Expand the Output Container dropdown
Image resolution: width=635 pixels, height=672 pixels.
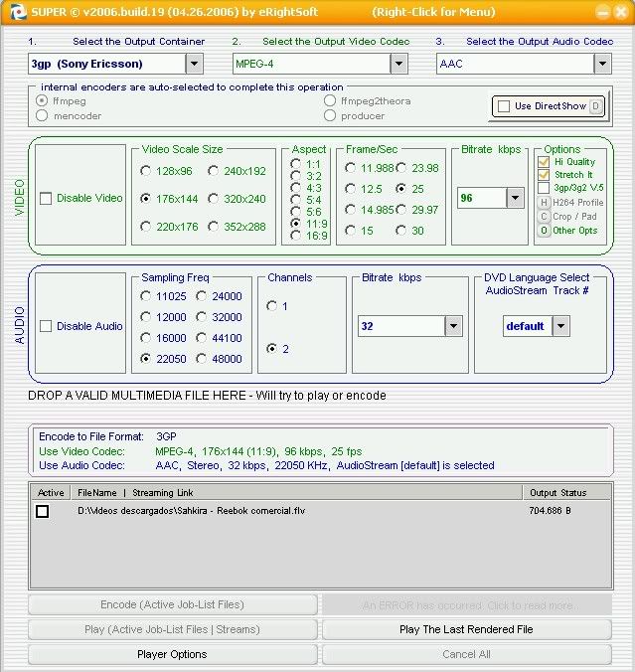point(193,64)
